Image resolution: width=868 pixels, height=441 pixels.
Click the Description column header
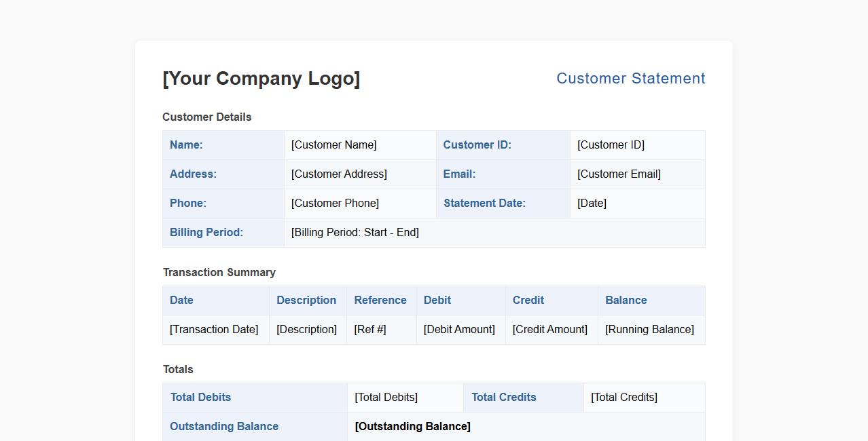306,300
